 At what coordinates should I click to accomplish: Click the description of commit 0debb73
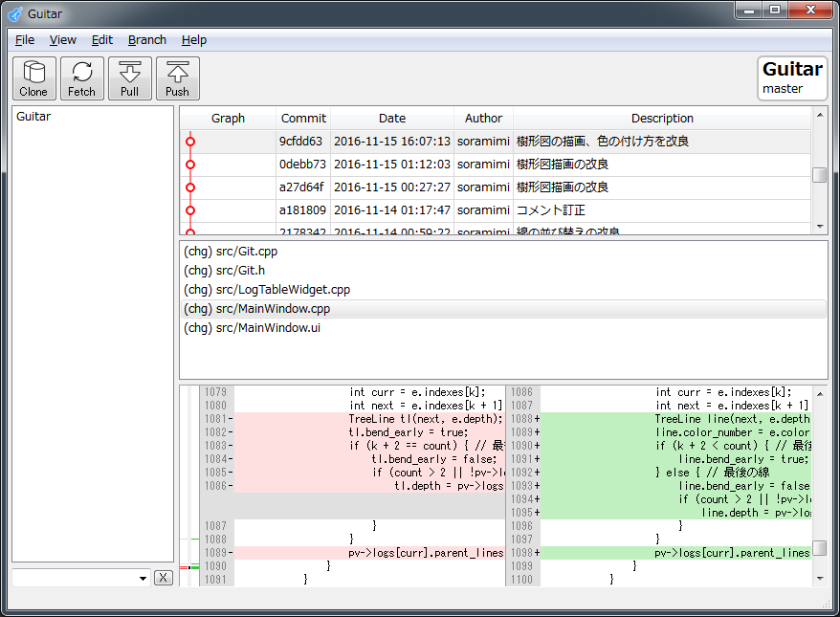tap(563, 165)
